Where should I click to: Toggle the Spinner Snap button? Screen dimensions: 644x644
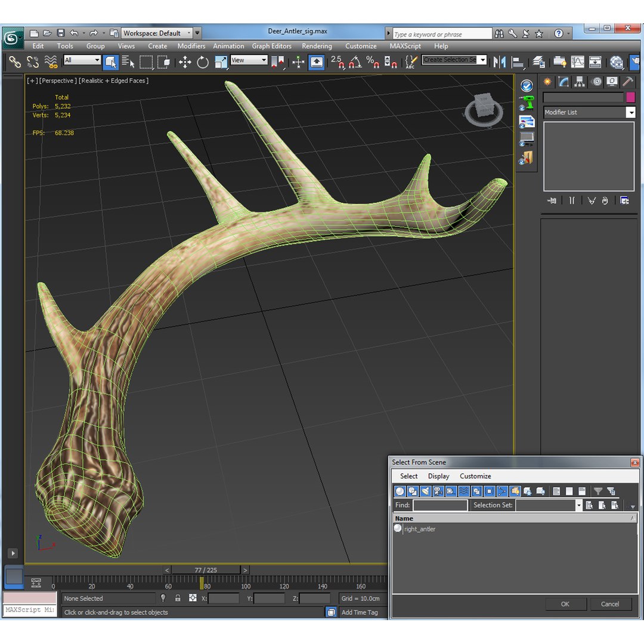point(391,62)
